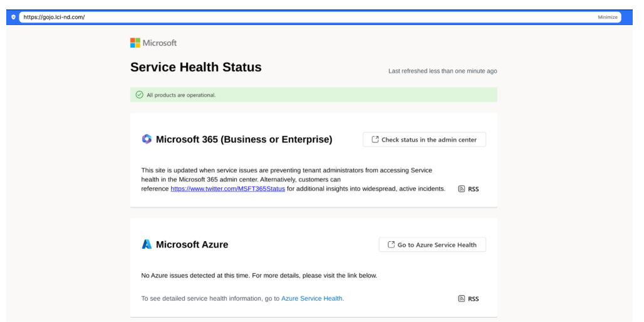Screen dimensions: 644x322
Task: Click the Microsoft Azure logo icon
Action: tap(147, 244)
